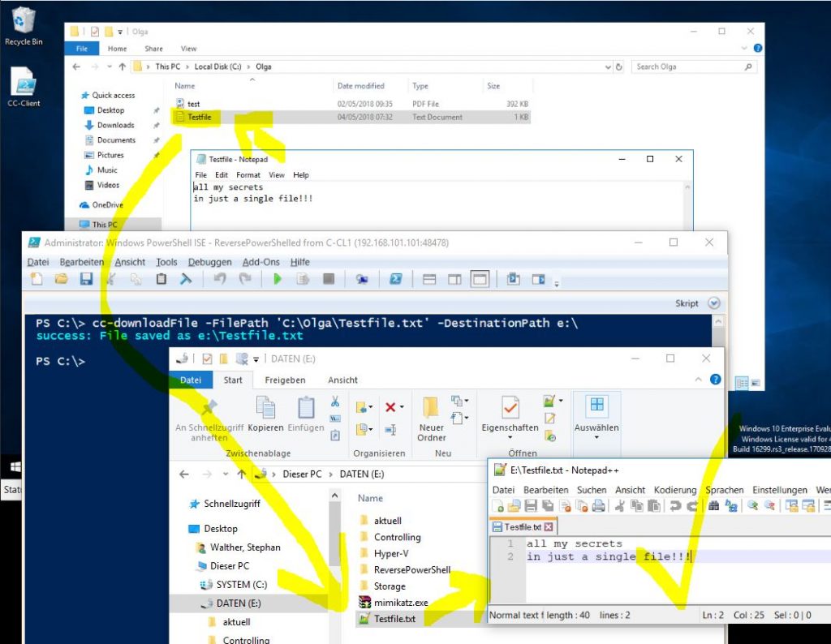Screen dimensions: 831x644
Task: Click the Windows Start button on inner desktop
Action: click(x=15, y=466)
